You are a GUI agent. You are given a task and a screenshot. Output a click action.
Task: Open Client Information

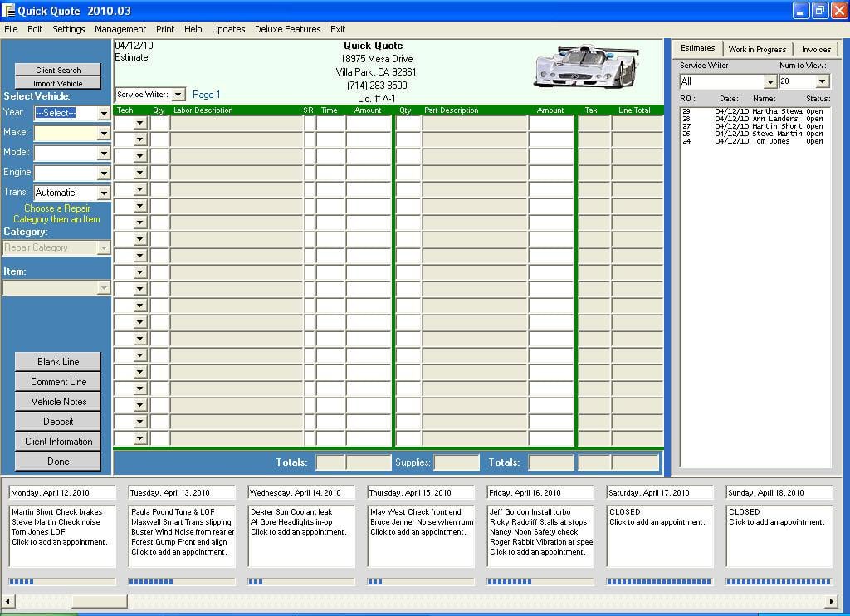point(58,442)
